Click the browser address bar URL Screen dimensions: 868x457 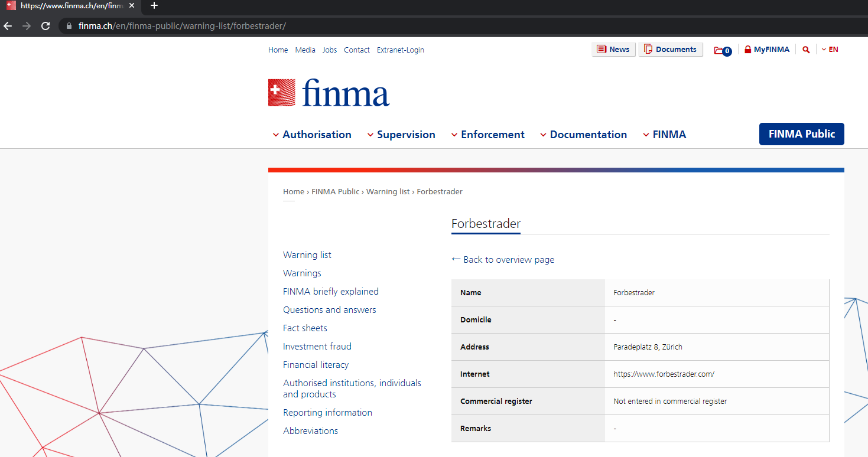tap(182, 26)
